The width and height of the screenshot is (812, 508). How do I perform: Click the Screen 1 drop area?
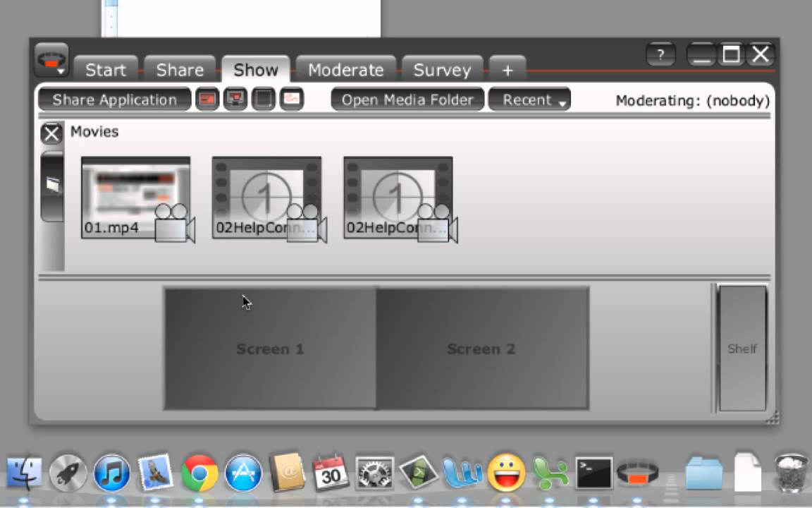tap(270, 349)
